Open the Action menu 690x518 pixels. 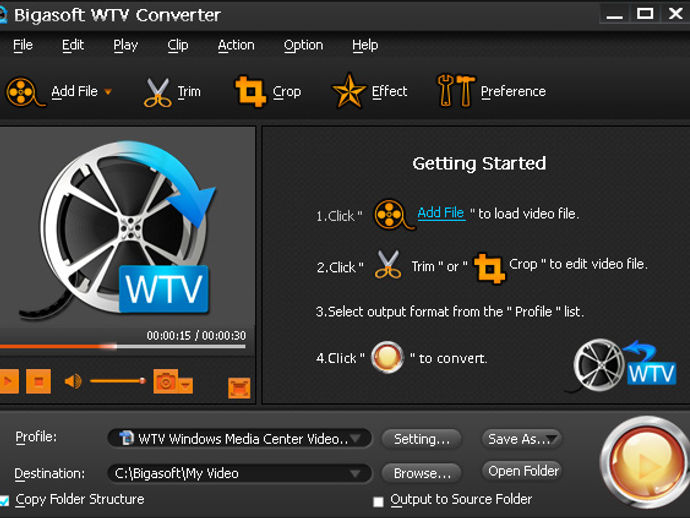[x=236, y=45]
